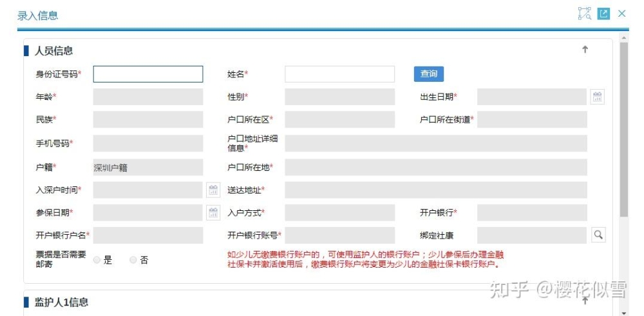Click the 绑定社康 field

pos(532,235)
